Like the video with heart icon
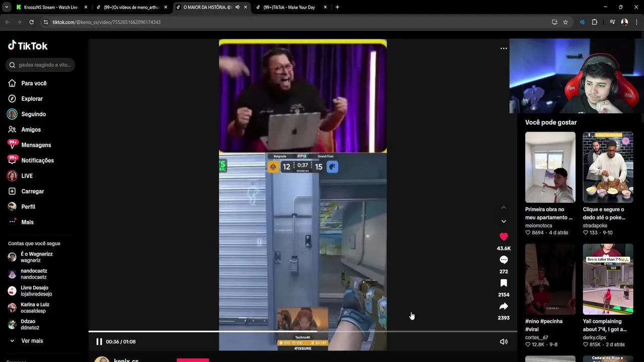The width and height of the screenshot is (644, 362). pyautogui.click(x=504, y=236)
